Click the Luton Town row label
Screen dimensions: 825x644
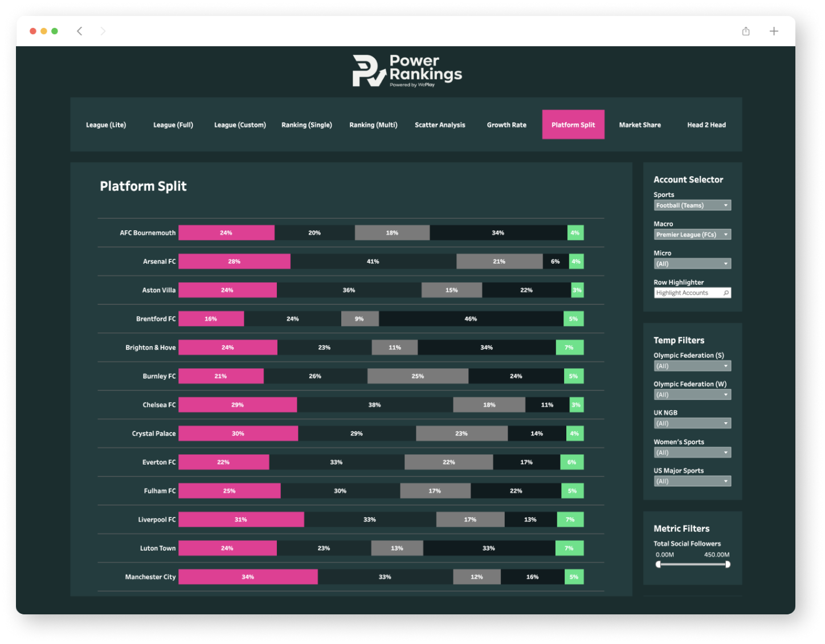(158, 548)
